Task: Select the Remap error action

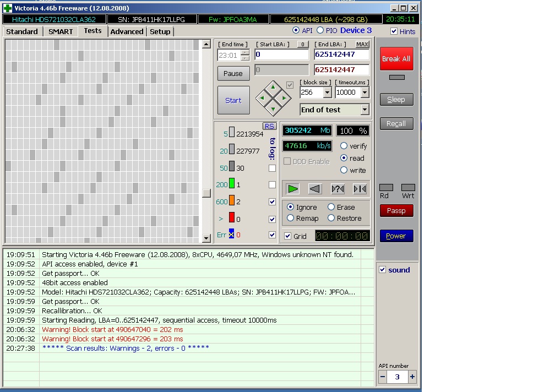Action: click(x=290, y=218)
